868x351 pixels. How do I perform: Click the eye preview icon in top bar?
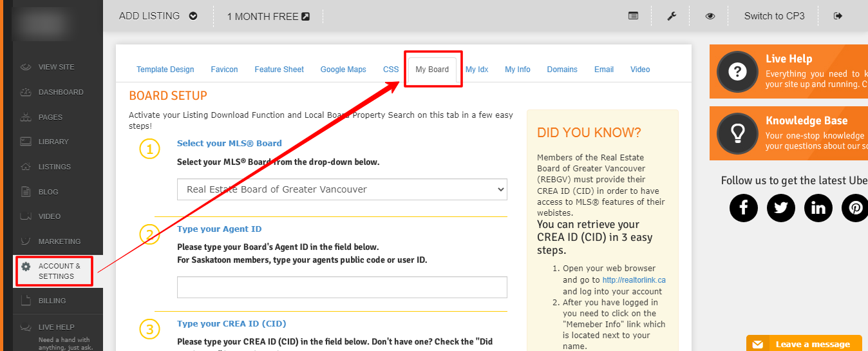pos(710,16)
